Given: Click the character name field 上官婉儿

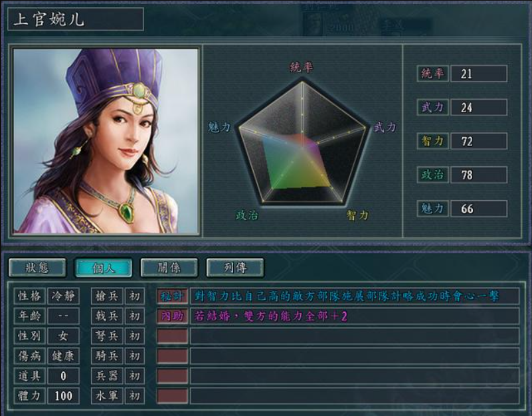Looking at the screenshot, I should coord(76,19).
